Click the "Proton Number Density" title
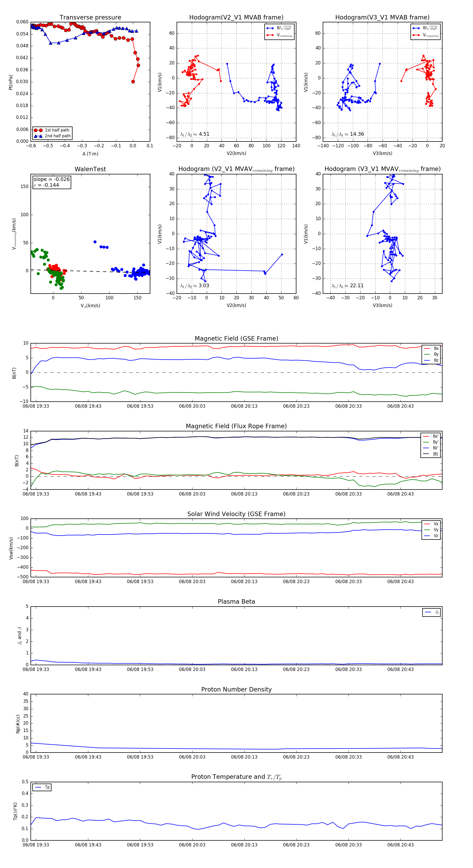The width and height of the screenshot is (473, 868). pyautogui.click(x=236, y=689)
